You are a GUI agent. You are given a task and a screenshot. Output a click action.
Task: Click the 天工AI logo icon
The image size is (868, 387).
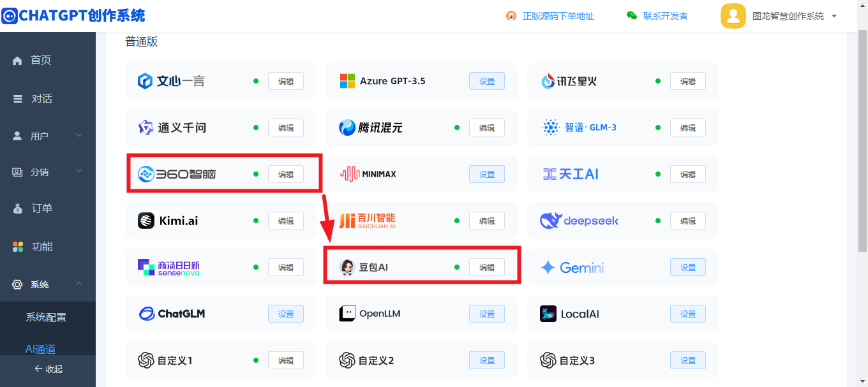click(550, 174)
